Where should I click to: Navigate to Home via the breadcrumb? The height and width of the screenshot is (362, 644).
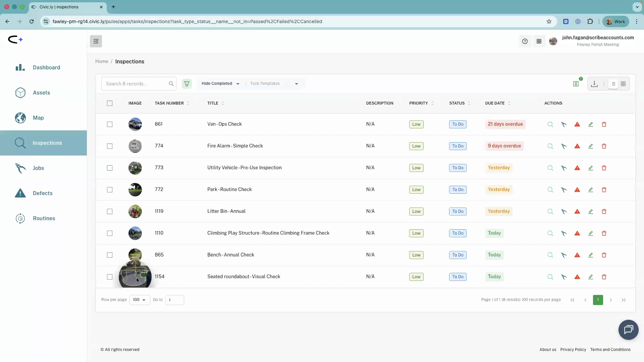click(102, 61)
